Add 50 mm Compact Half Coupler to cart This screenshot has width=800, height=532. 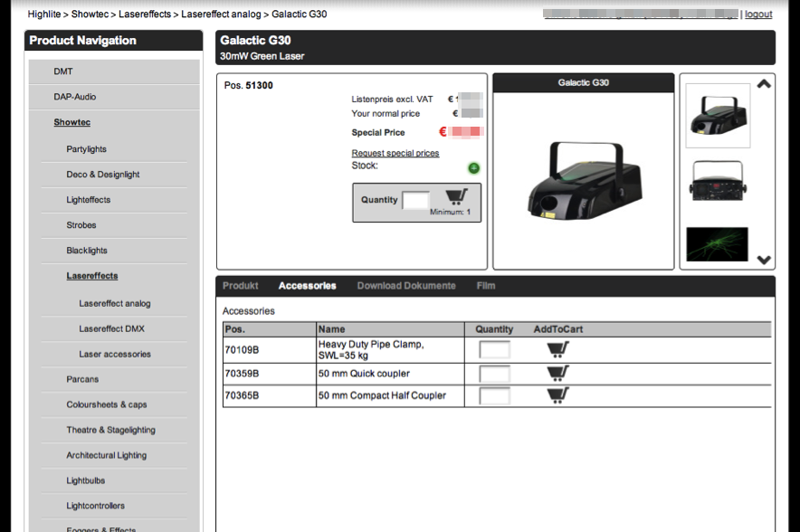click(557, 395)
